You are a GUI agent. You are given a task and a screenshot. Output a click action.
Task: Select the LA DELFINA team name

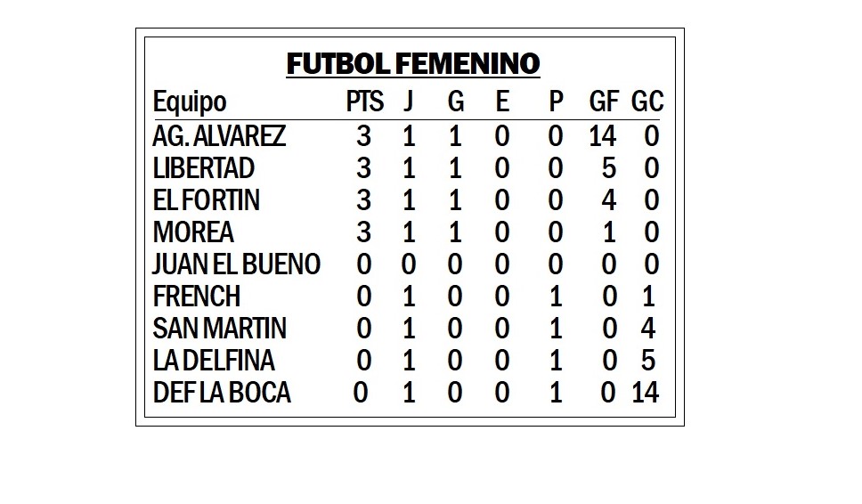[x=214, y=360]
